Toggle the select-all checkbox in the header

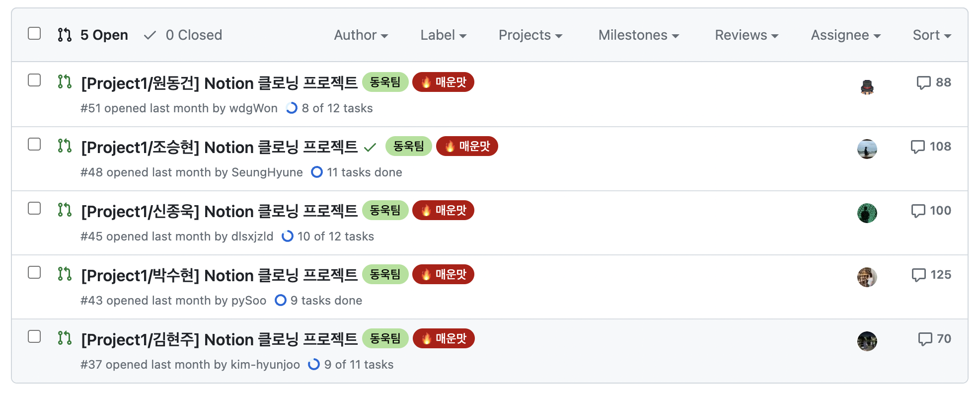click(x=34, y=33)
